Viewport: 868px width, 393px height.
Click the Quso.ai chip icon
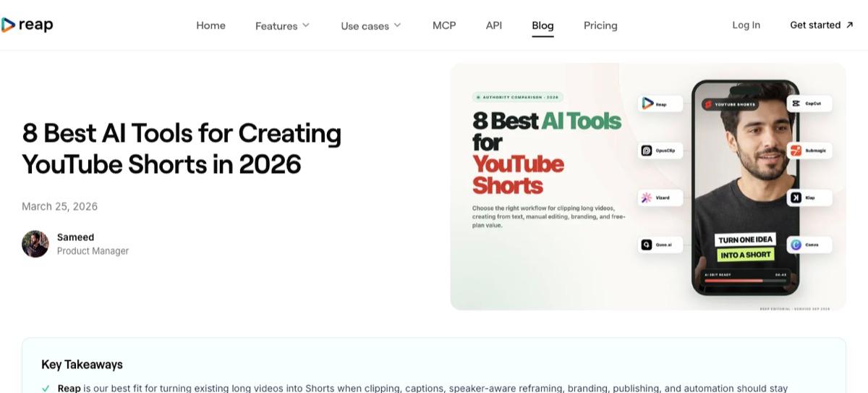click(x=647, y=245)
